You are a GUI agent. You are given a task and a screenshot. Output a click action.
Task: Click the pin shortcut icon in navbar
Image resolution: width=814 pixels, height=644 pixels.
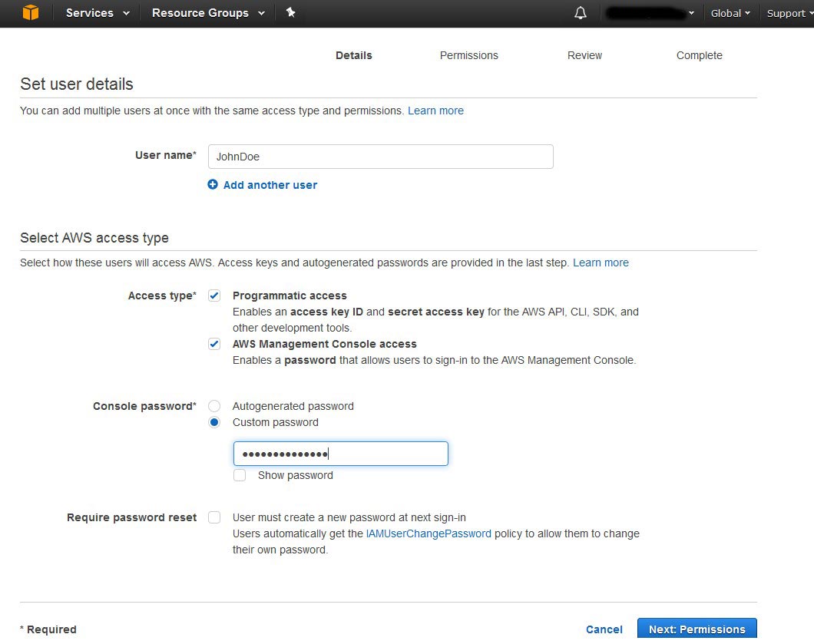[291, 12]
